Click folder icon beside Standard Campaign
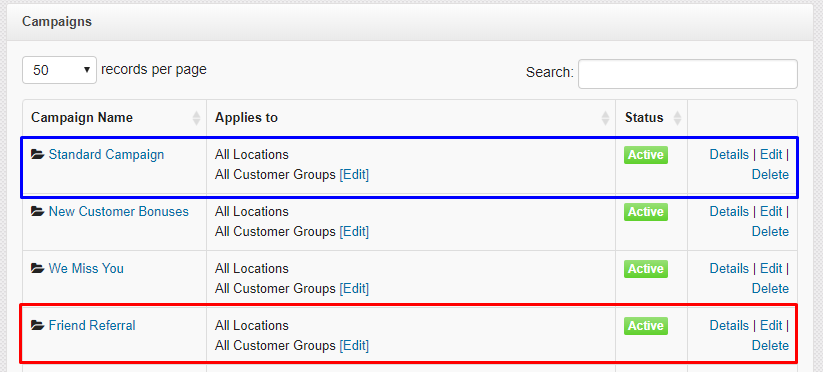 click(x=37, y=155)
